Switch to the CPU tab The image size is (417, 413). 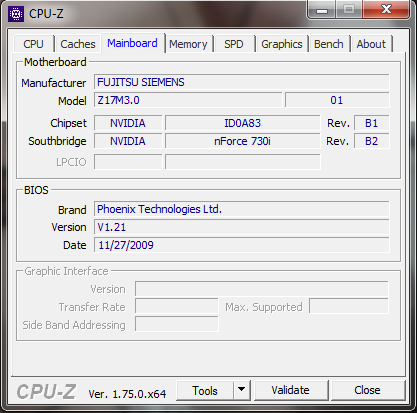click(x=33, y=44)
